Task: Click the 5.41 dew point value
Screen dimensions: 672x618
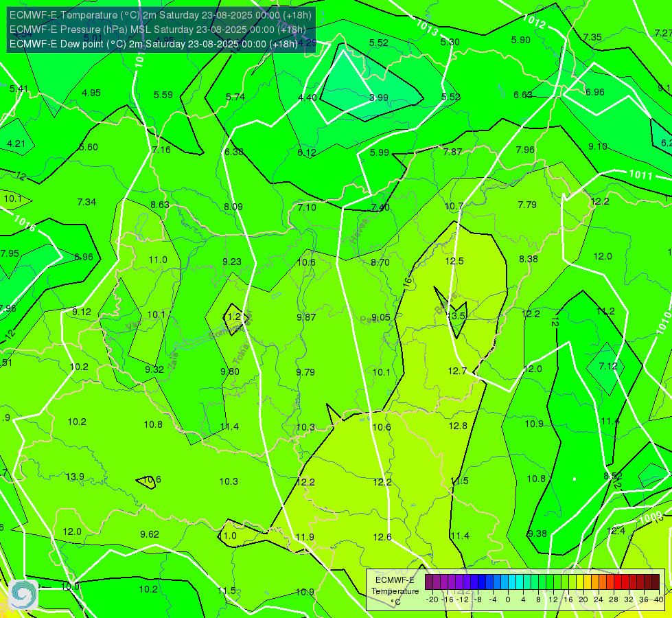Action: tap(19, 89)
